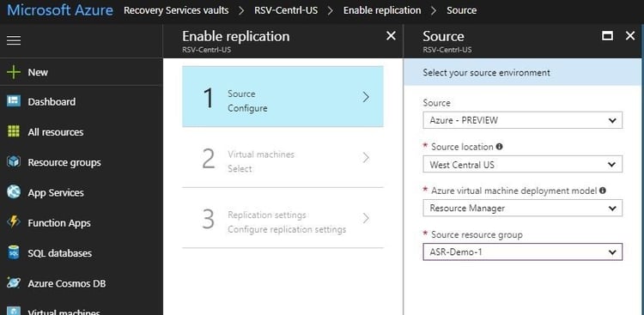Screen dimensions: 644x315
Task: Maximize the Source blade
Action: point(607,36)
